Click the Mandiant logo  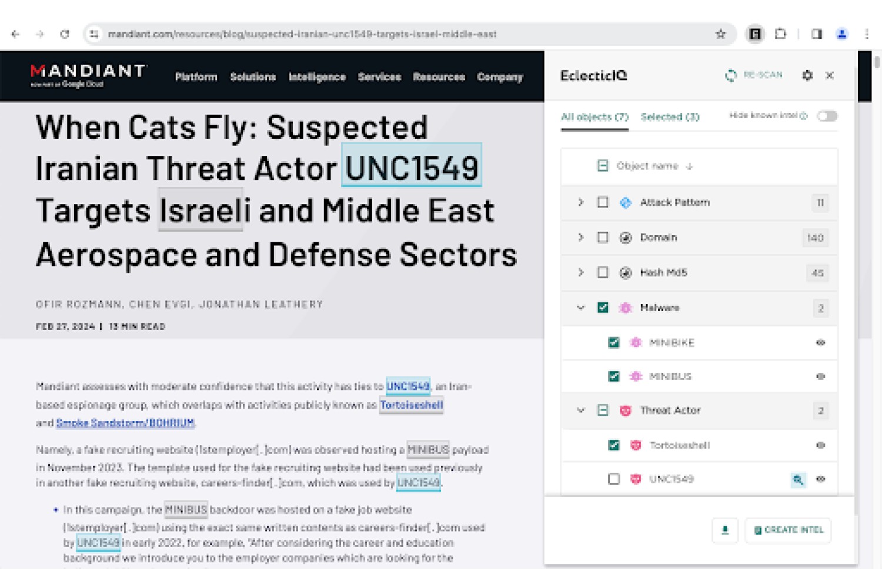pyautogui.click(x=88, y=76)
